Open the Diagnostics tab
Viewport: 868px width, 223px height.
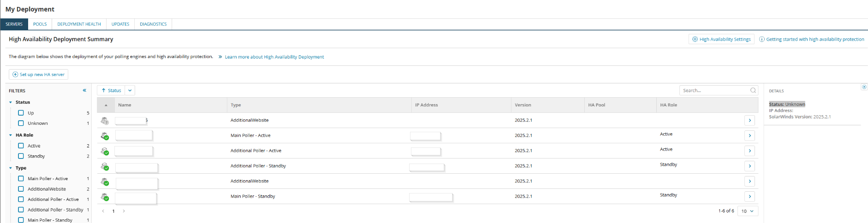tap(153, 24)
